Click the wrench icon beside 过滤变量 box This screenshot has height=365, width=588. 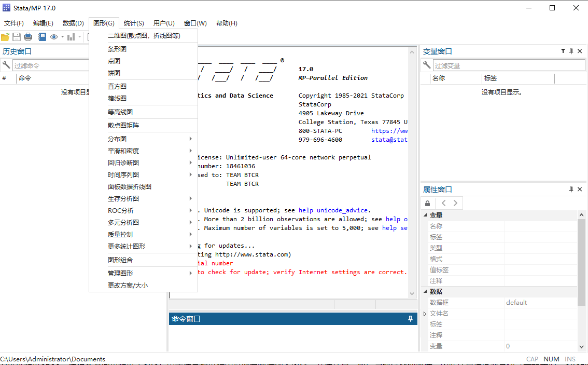point(428,65)
